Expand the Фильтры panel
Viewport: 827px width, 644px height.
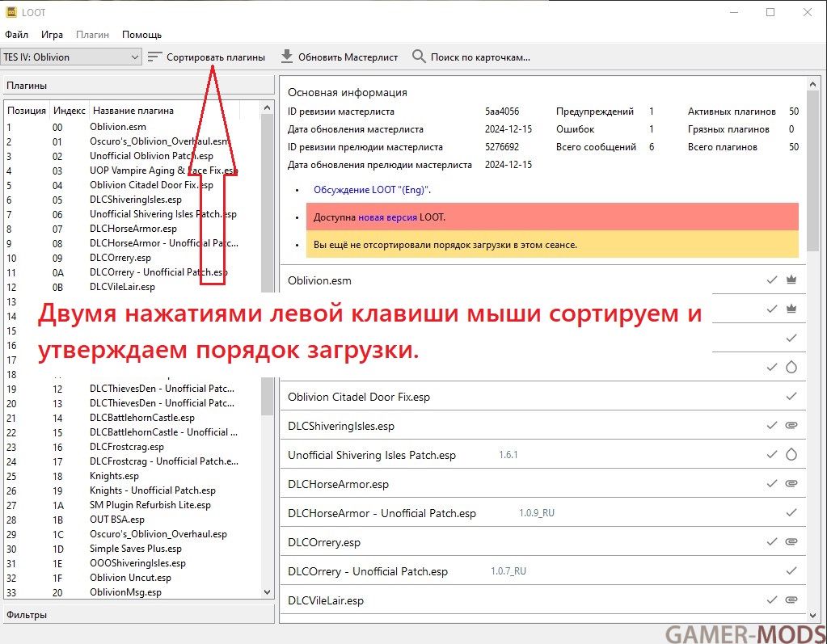pos(139,614)
